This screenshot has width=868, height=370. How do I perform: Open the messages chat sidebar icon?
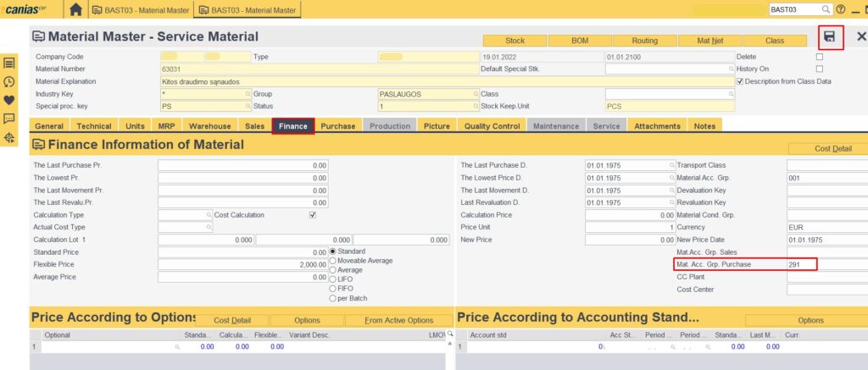coord(9,119)
